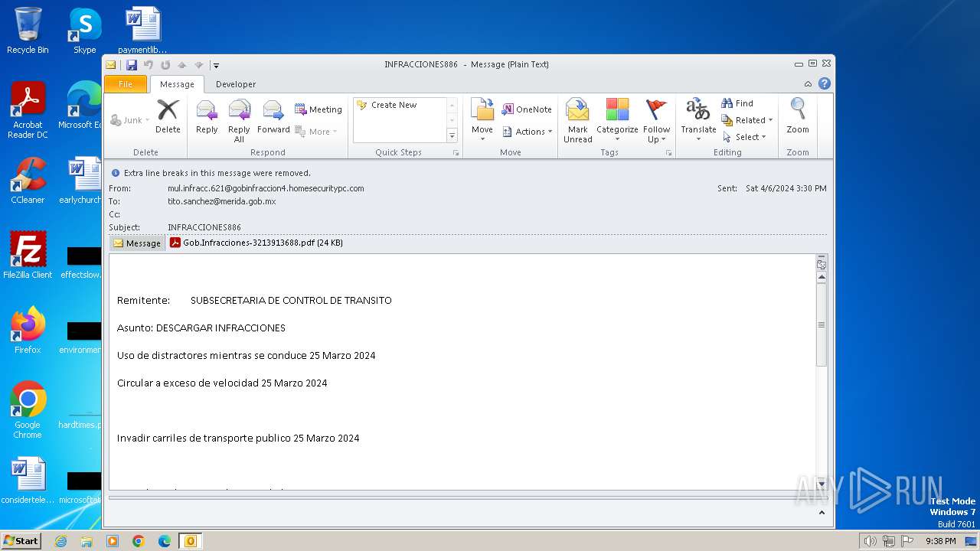Customize the Quick Access Toolbar dropdown
Screen dimensions: 980x551
tap(217, 65)
